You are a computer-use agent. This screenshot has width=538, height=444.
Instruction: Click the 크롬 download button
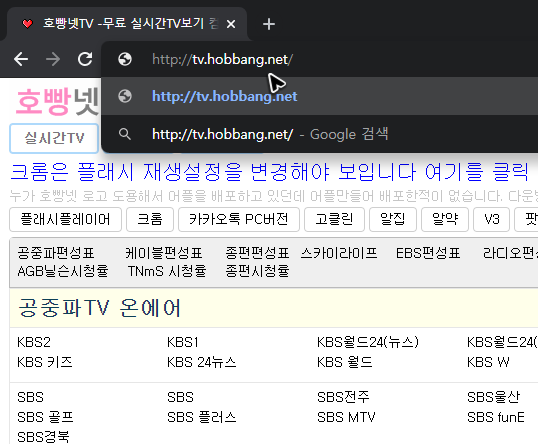(x=150, y=219)
